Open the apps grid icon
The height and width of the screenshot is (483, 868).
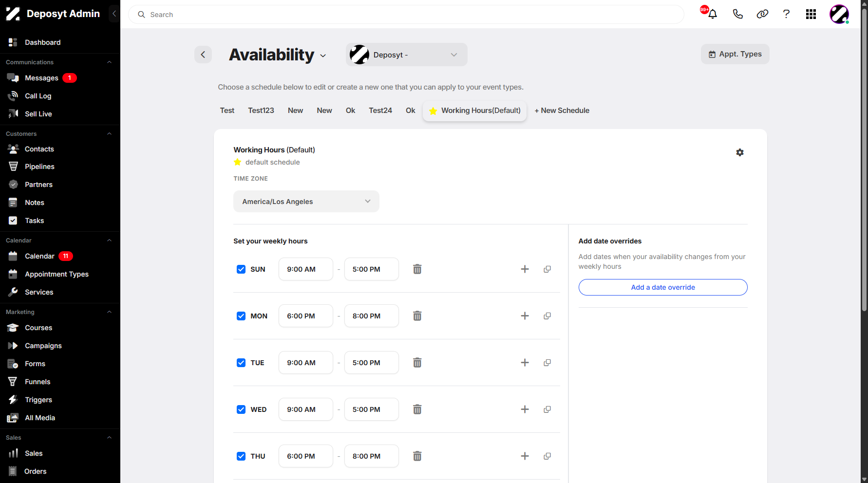[811, 14]
